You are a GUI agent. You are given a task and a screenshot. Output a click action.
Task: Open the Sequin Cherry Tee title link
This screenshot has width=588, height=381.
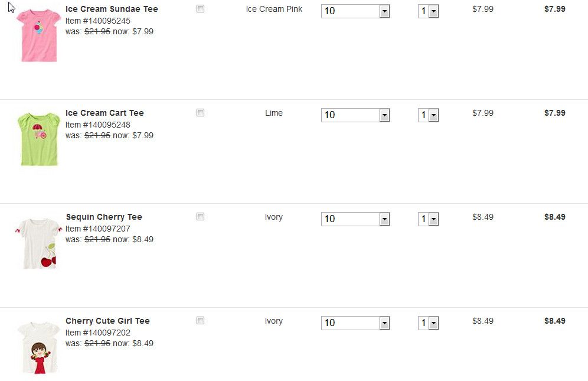[104, 217]
